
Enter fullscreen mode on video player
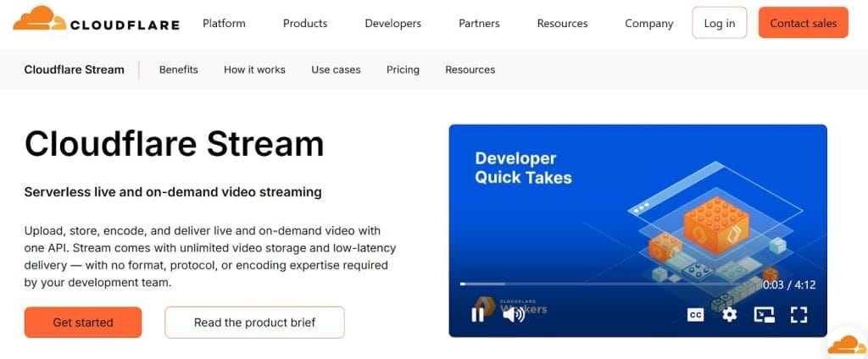coord(798,315)
